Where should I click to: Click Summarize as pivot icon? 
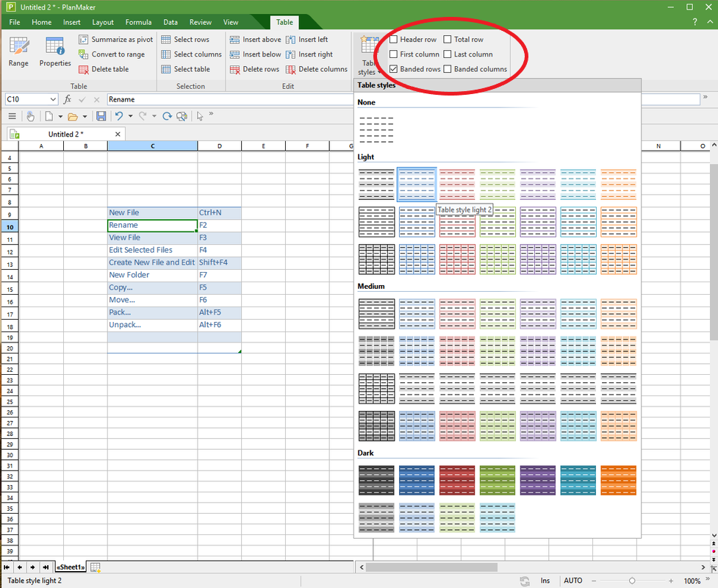pyautogui.click(x=84, y=40)
